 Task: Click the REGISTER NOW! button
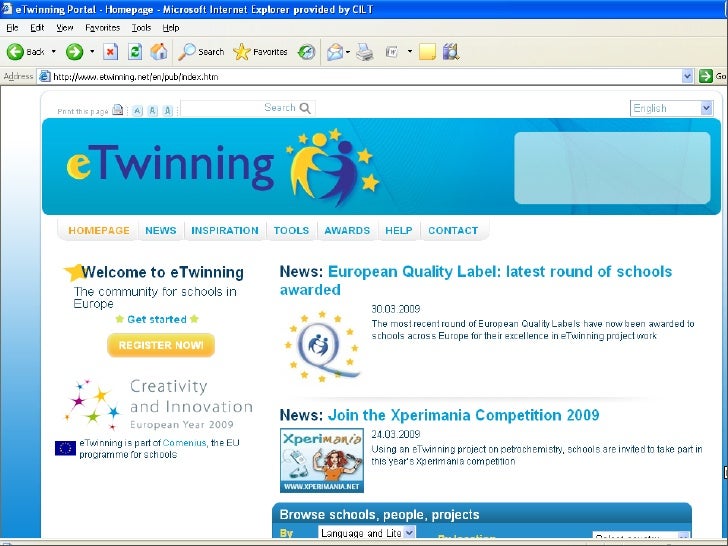pyautogui.click(x=161, y=345)
